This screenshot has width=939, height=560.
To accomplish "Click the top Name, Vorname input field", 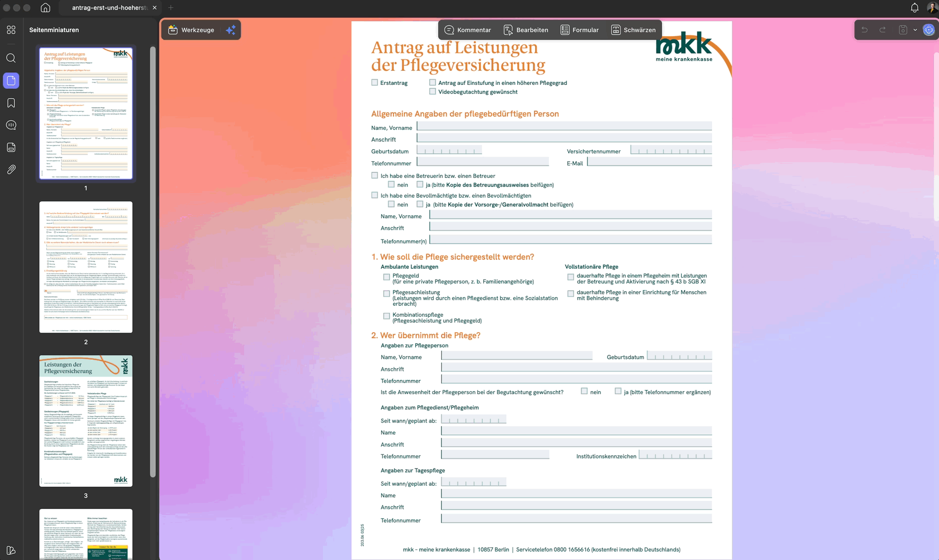I will pyautogui.click(x=564, y=126).
